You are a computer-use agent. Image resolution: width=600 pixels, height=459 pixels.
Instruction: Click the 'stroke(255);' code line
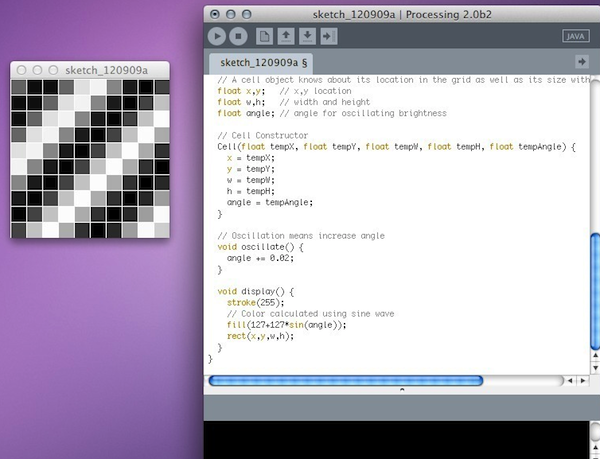(256, 303)
